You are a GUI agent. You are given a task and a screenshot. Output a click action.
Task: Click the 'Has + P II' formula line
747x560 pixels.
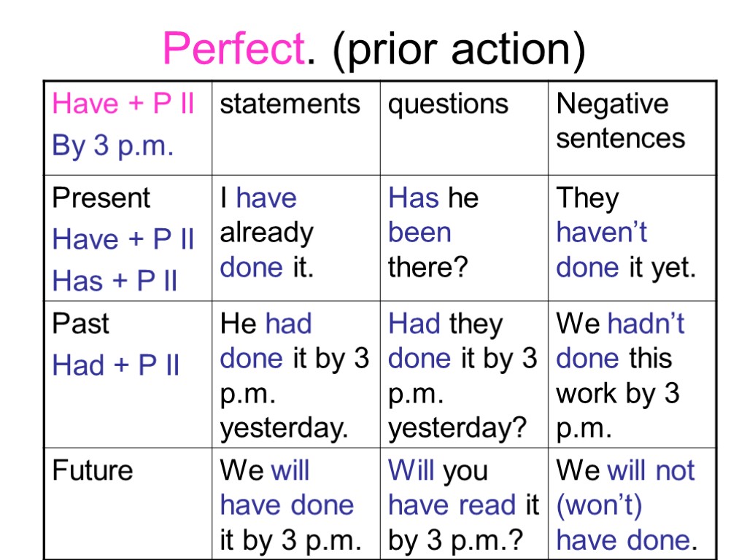(115, 281)
